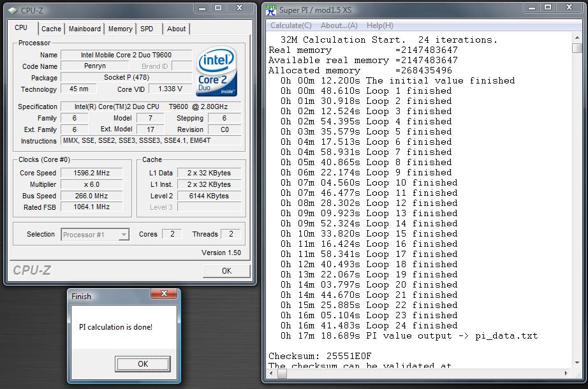The height and width of the screenshot is (389, 588).
Task: Click the Core VID value 1.338 V
Action: pyautogui.click(x=170, y=89)
